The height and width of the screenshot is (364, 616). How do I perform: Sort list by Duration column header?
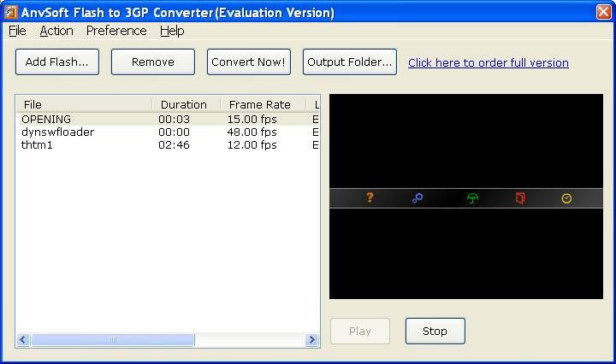186,104
